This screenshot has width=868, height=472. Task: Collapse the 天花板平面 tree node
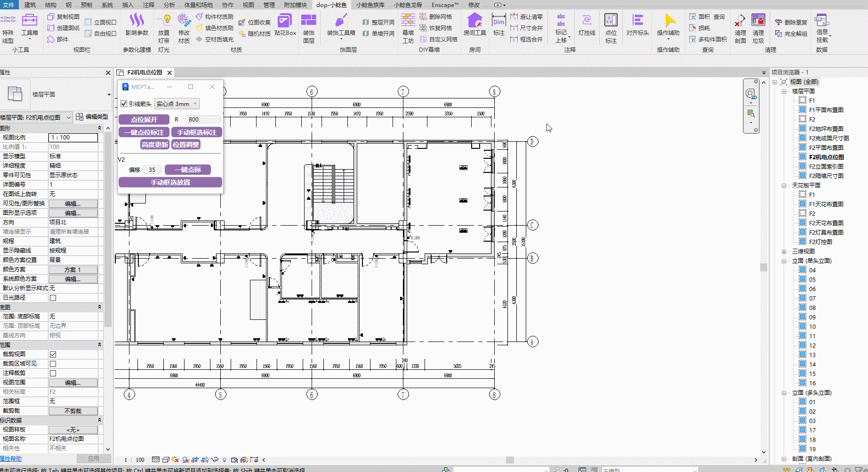point(784,186)
